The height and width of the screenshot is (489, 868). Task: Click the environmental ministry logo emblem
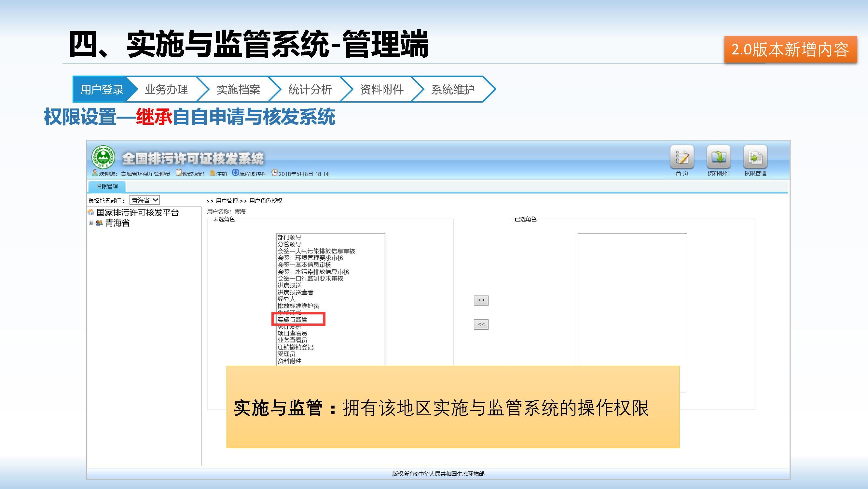[103, 157]
